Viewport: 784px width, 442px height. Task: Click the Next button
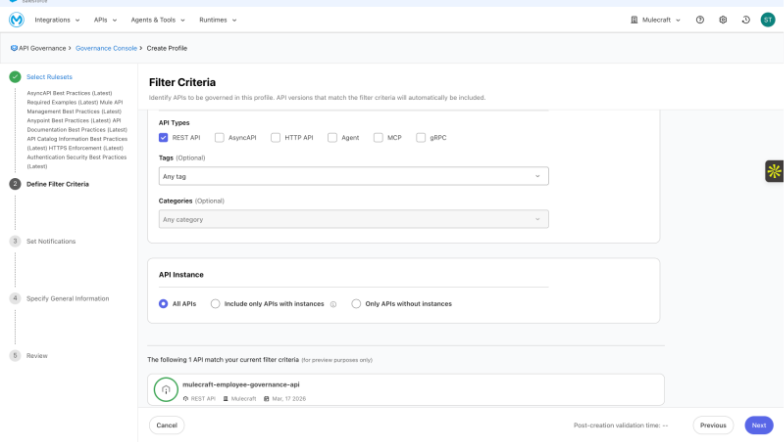click(758, 425)
